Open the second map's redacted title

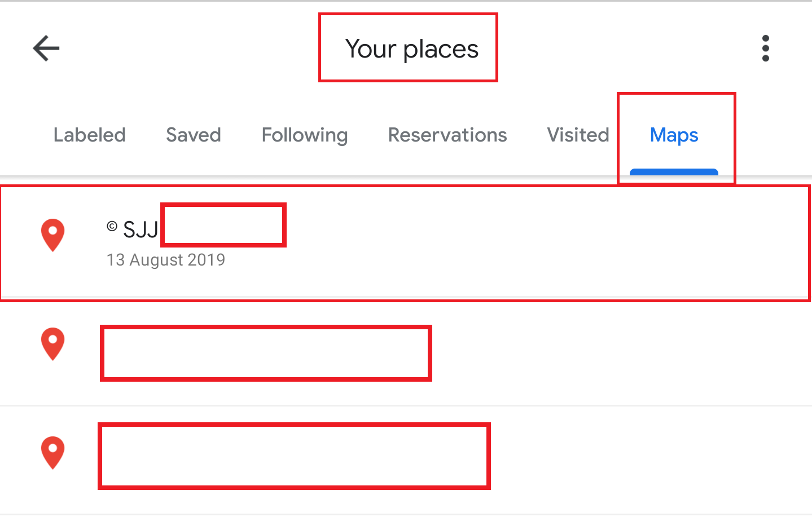(x=266, y=353)
